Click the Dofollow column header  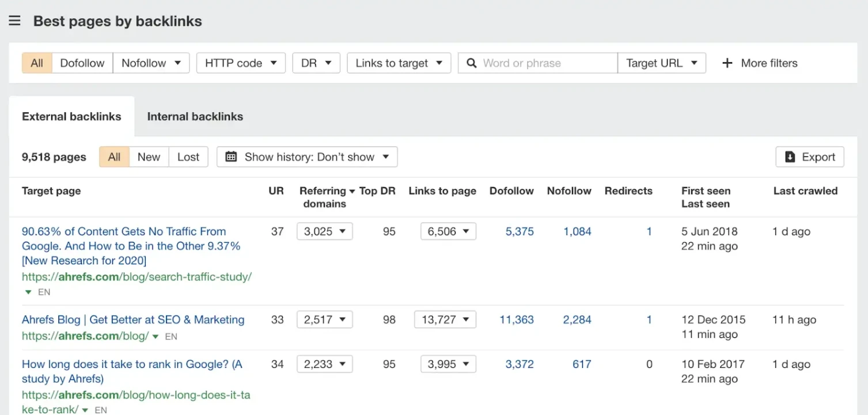point(511,191)
